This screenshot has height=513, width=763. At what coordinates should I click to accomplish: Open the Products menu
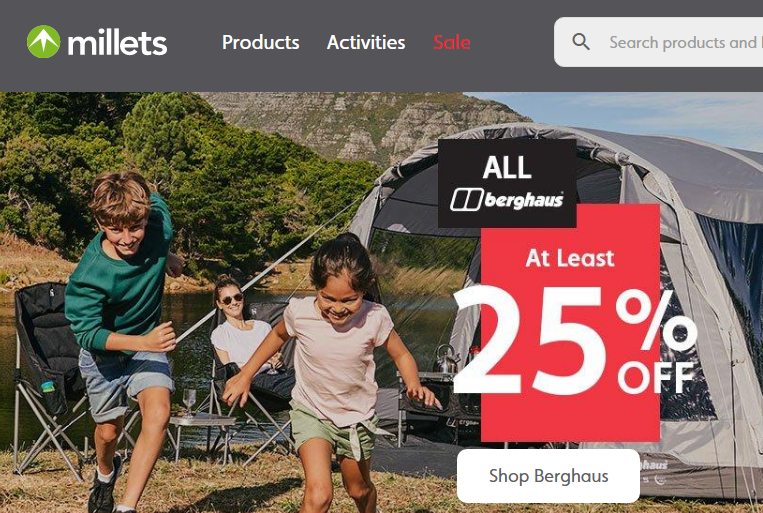pyautogui.click(x=260, y=42)
